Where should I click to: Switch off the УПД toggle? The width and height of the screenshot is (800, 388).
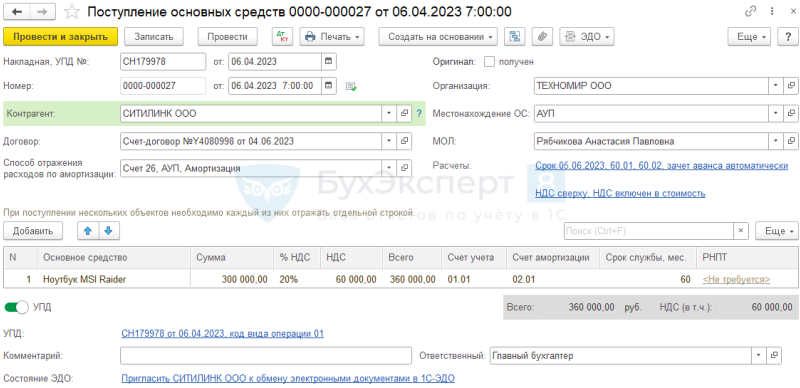tap(17, 307)
